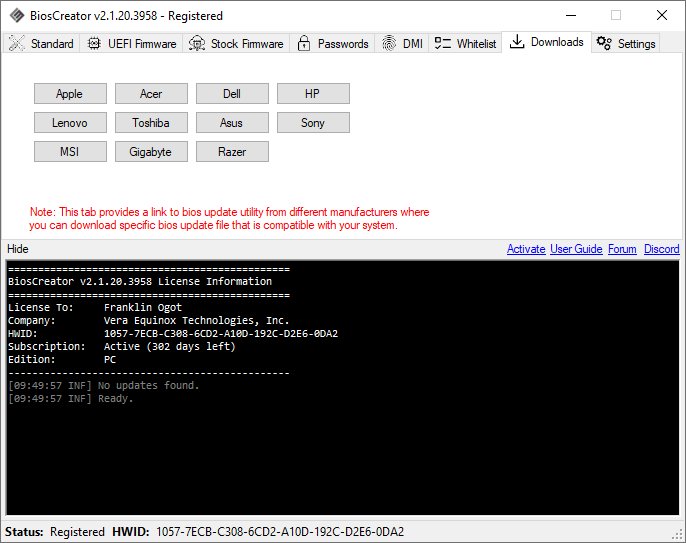The height and width of the screenshot is (543, 686).
Task: Click the Activate link
Action: click(526, 249)
